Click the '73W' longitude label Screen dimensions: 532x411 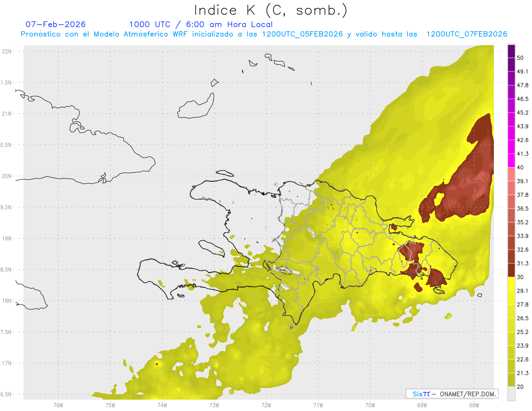pos(214,405)
